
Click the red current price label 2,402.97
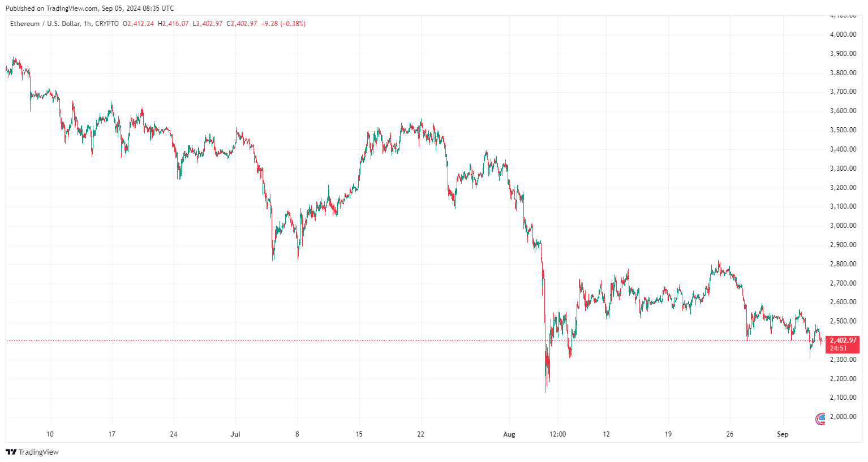(843, 340)
